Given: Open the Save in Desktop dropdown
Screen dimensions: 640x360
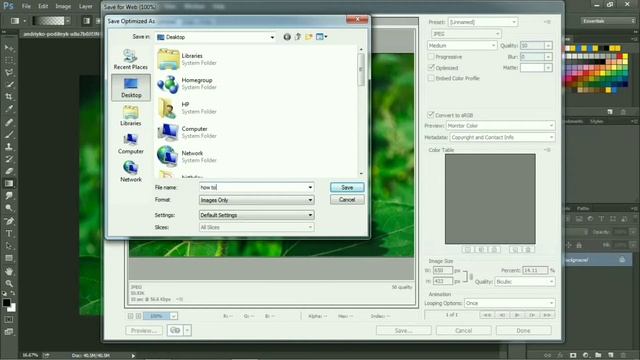Looking at the screenshot, I should [x=216, y=37].
